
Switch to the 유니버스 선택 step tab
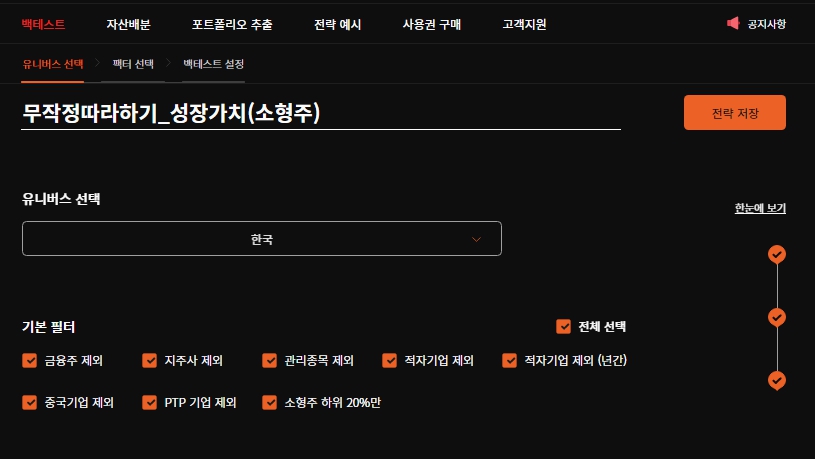point(52,64)
